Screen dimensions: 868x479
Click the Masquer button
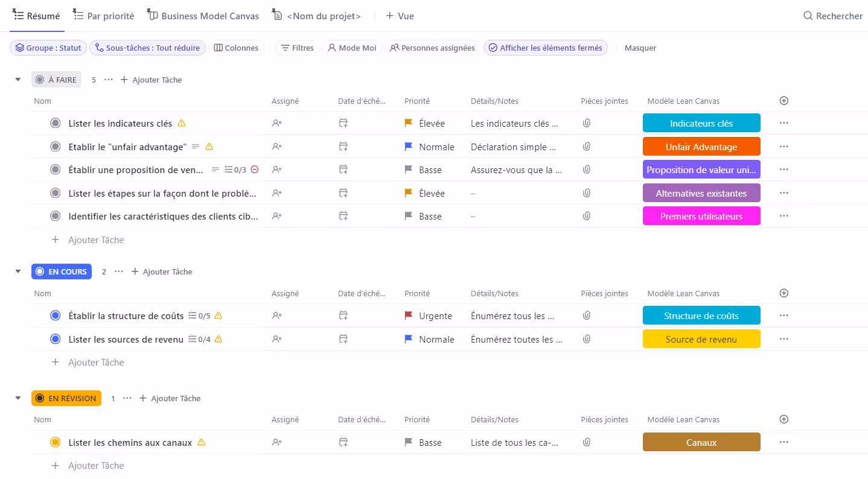[x=640, y=48]
